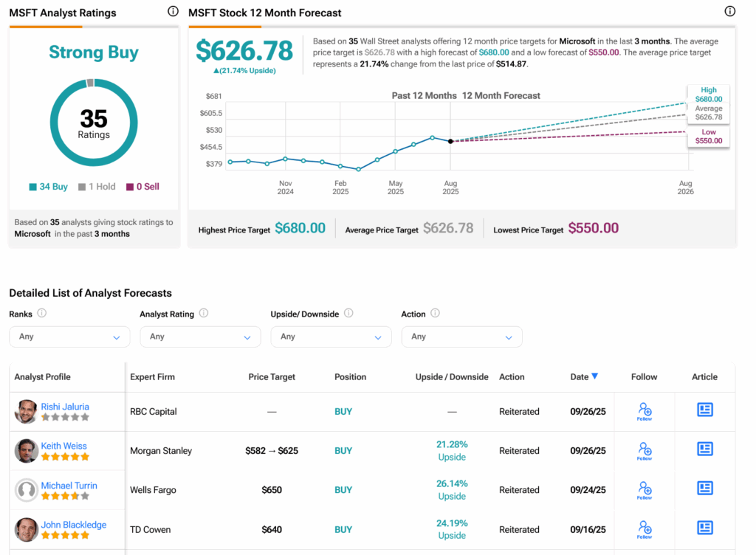Click info icon next to Upside/Downside filter

tap(348, 314)
